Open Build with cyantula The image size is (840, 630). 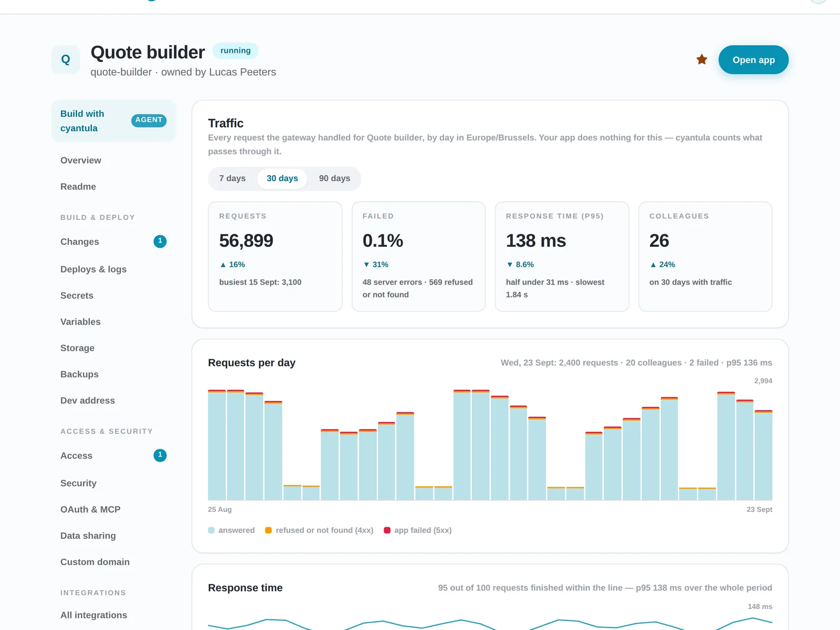point(113,121)
